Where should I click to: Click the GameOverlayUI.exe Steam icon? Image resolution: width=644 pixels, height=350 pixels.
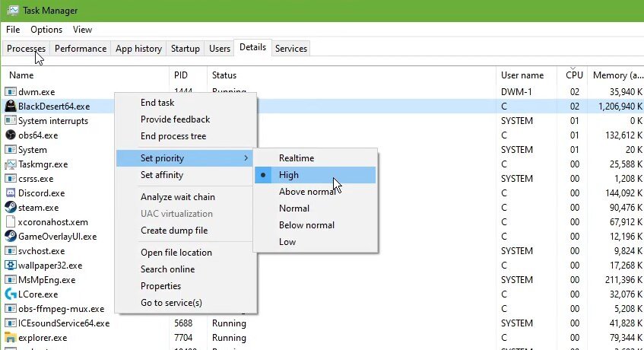(11, 236)
